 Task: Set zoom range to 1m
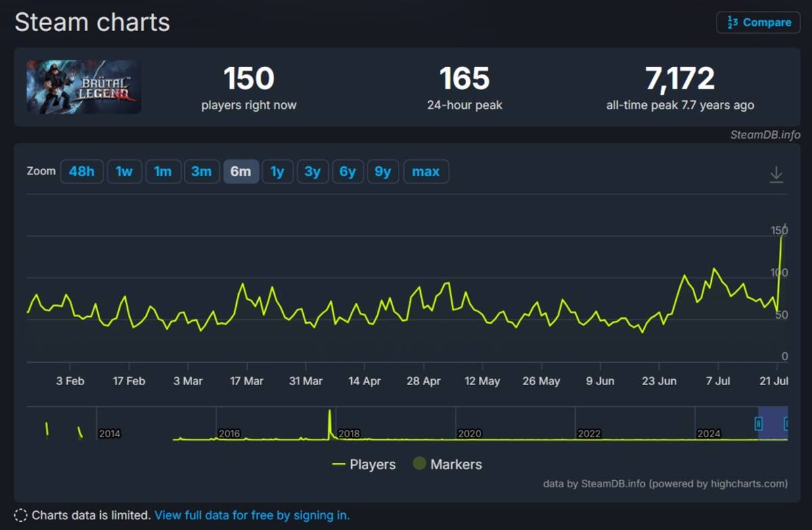(162, 171)
